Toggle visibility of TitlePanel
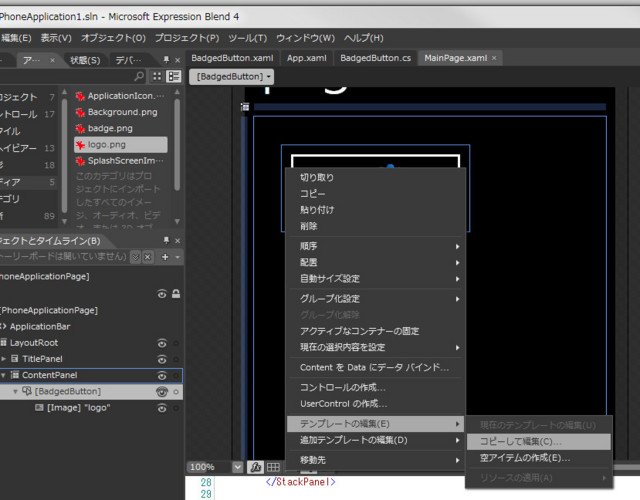Viewport: 640px width, 500px height. click(162, 359)
